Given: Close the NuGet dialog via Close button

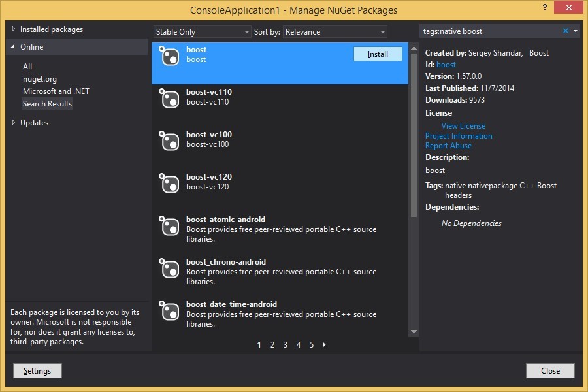Looking at the screenshot, I should pyautogui.click(x=550, y=370).
